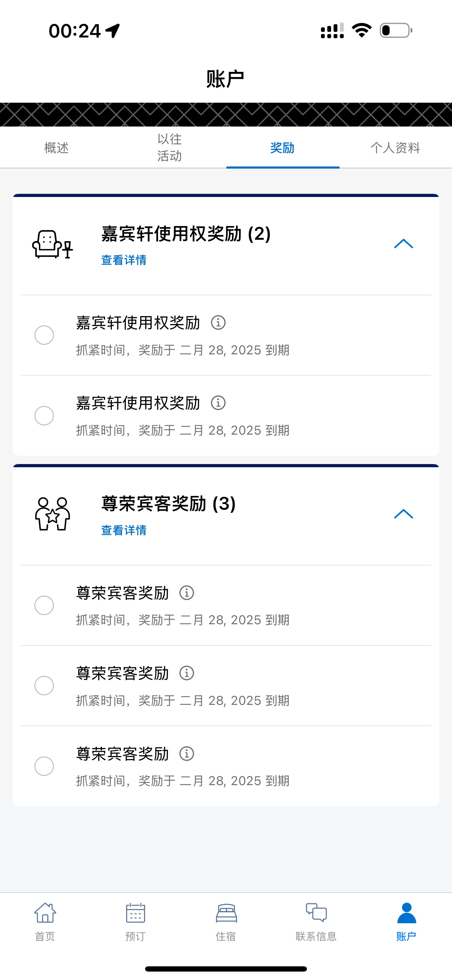
Task: Open the 个人资料 tab
Action: (395, 148)
